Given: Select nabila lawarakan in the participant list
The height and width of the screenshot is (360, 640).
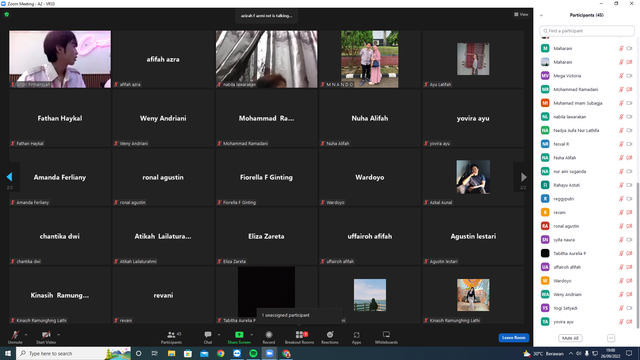Looking at the screenshot, I should click(587, 117).
